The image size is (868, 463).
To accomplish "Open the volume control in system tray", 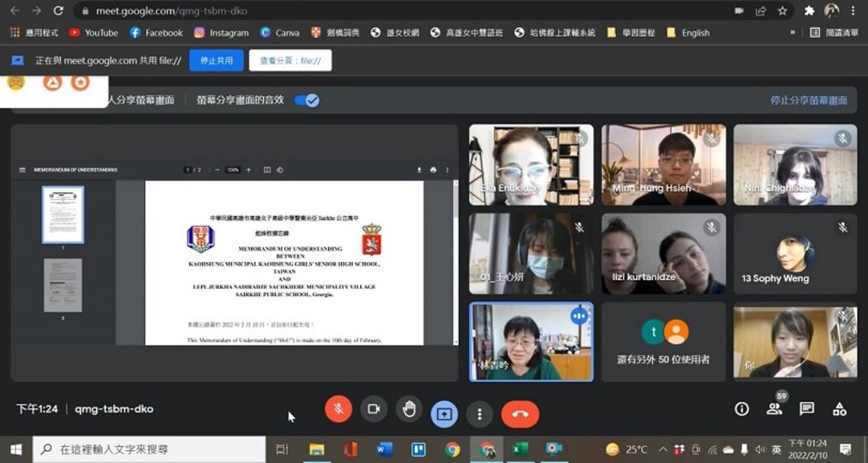I will click(x=760, y=449).
